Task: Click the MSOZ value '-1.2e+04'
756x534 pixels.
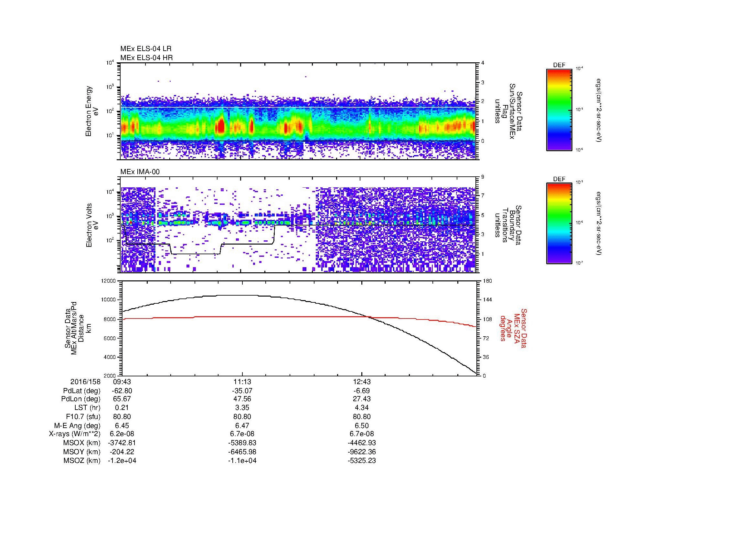Action: (122, 461)
